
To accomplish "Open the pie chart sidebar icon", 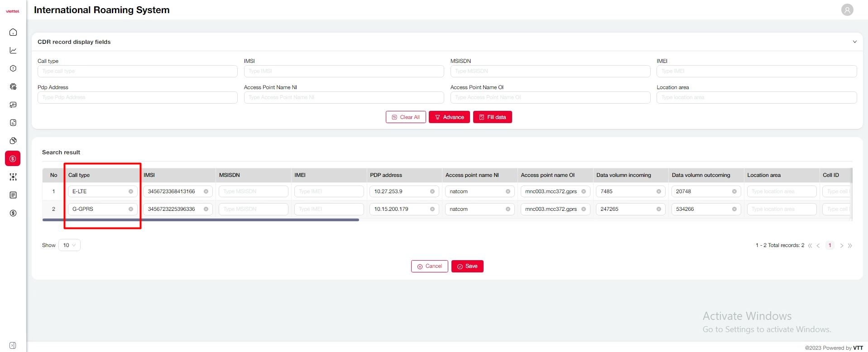I will pyautogui.click(x=13, y=141).
